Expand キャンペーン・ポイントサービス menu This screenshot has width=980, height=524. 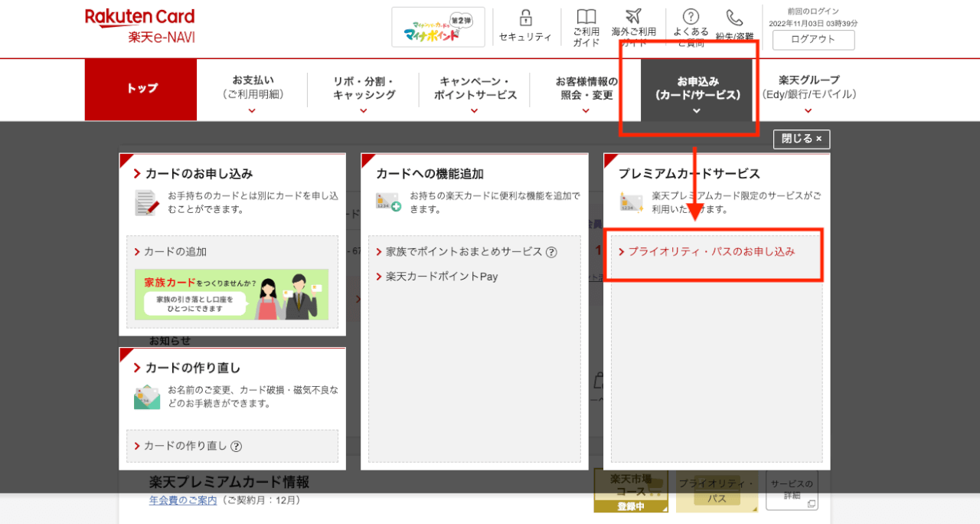click(x=475, y=89)
